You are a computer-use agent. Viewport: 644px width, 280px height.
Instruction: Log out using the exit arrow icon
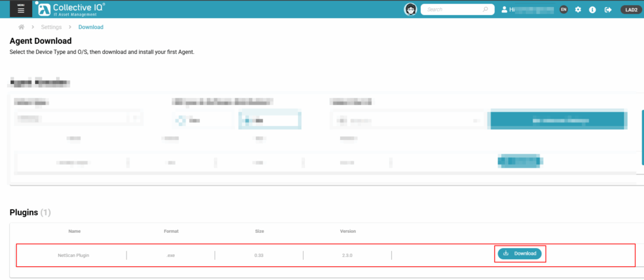coord(608,10)
